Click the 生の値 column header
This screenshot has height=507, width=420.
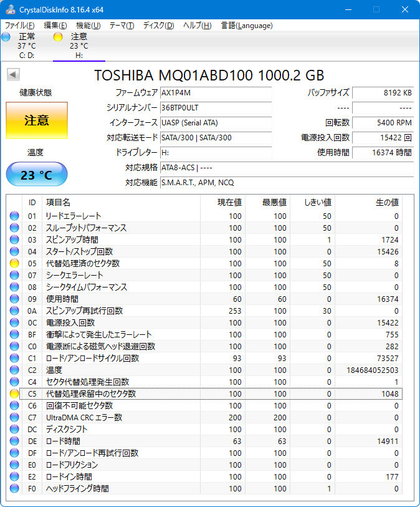click(x=369, y=203)
